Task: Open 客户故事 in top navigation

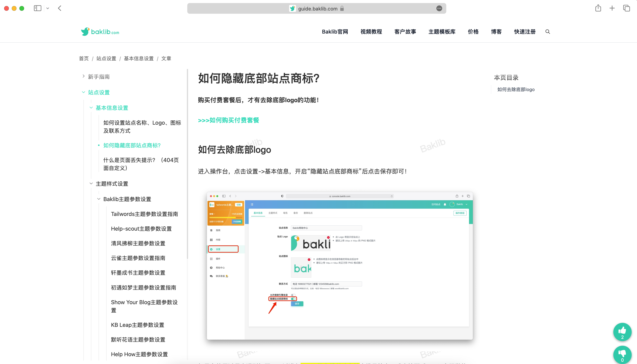Action: click(405, 32)
